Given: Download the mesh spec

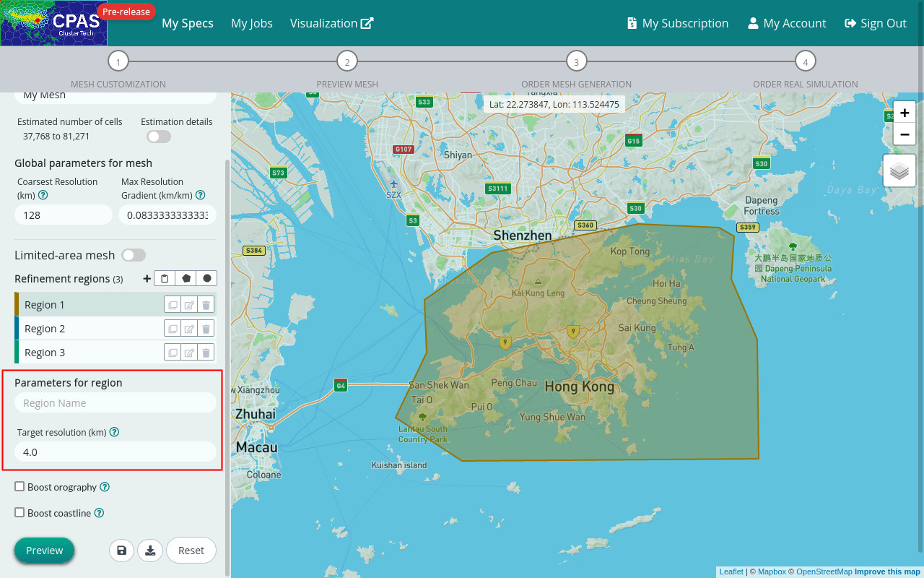Looking at the screenshot, I should point(150,551).
